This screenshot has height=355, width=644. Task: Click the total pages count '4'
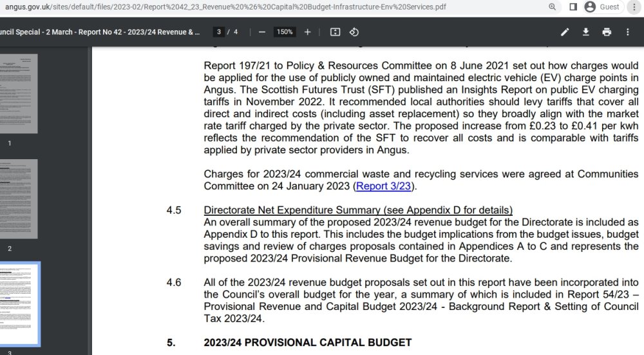[x=236, y=32]
